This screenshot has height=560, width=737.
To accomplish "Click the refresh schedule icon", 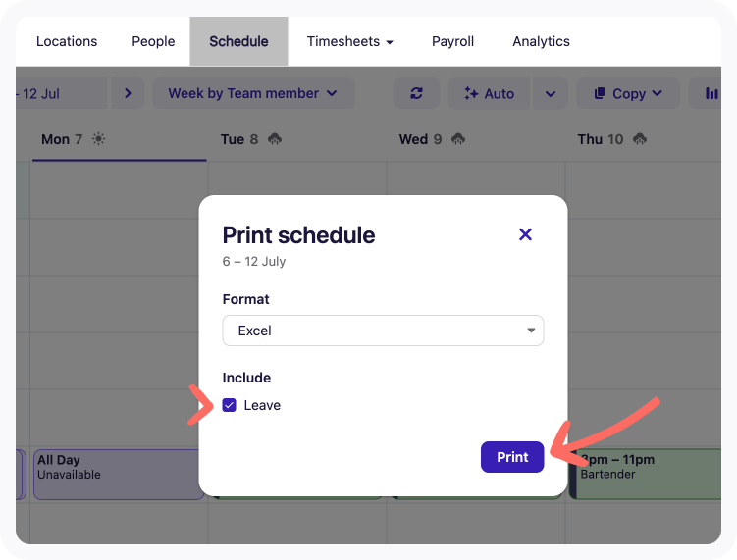I will point(417,93).
